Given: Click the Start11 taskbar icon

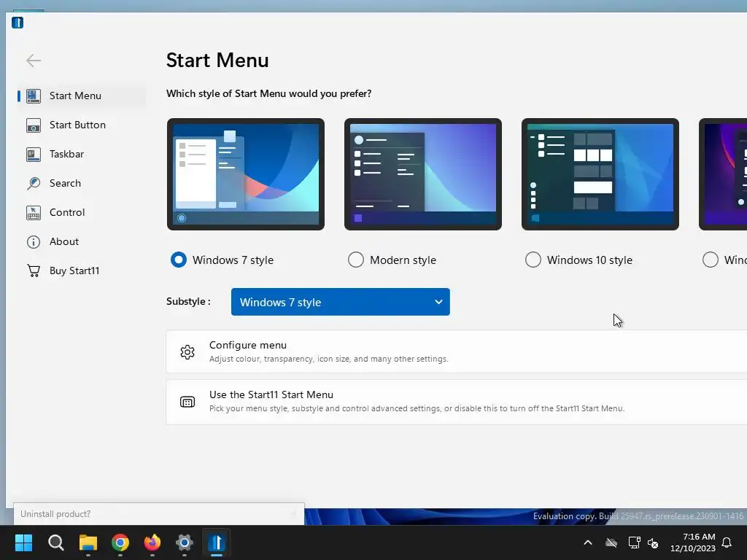Looking at the screenshot, I should pyautogui.click(x=216, y=542).
